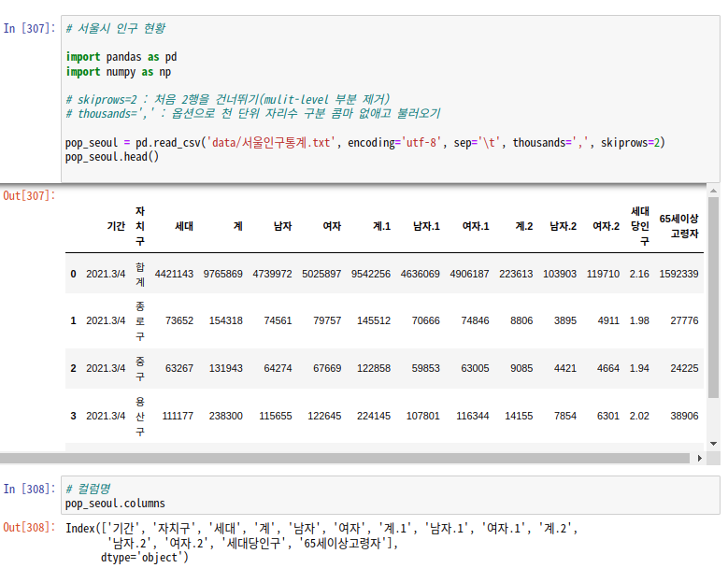This screenshot has height=568, width=728.
Task: Click the '# 컬럼명' comment in cell 308
Action: [88, 489]
